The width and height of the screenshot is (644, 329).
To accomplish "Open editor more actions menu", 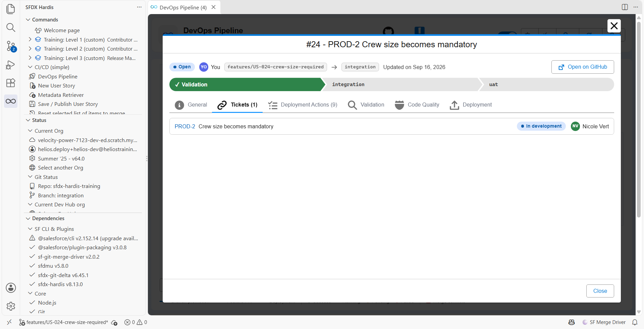I will point(636,7).
